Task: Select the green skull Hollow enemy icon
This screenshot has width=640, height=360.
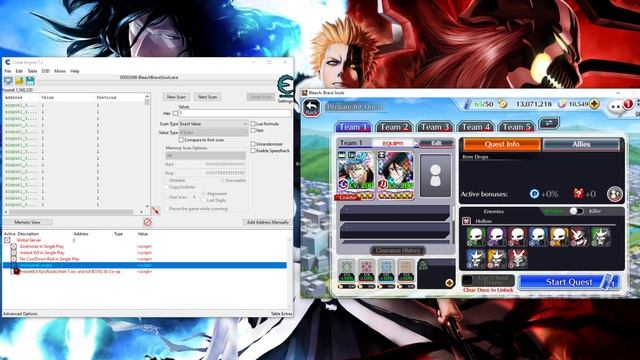Action: click(476, 237)
